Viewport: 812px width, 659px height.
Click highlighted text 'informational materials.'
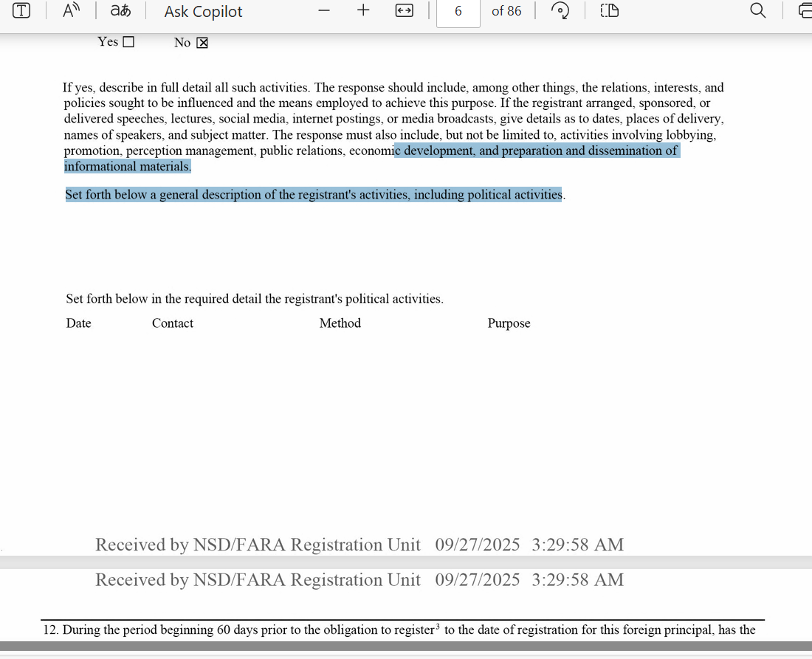[127, 167]
